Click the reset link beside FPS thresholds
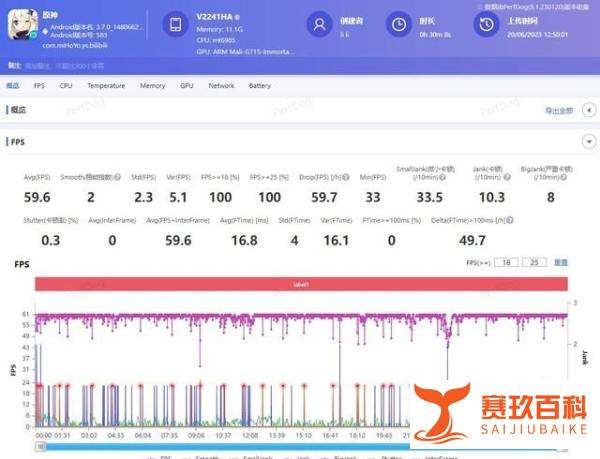Viewport: 600px width, 459px height. (561, 262)
